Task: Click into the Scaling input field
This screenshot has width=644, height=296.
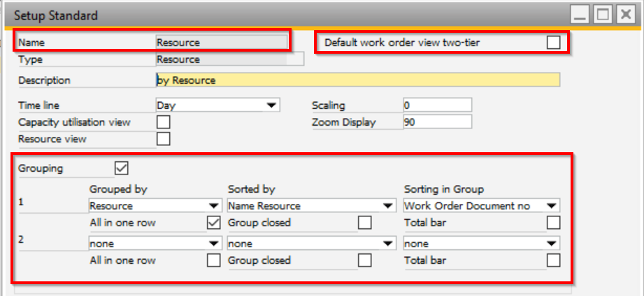Action: (x=437, y=105)
